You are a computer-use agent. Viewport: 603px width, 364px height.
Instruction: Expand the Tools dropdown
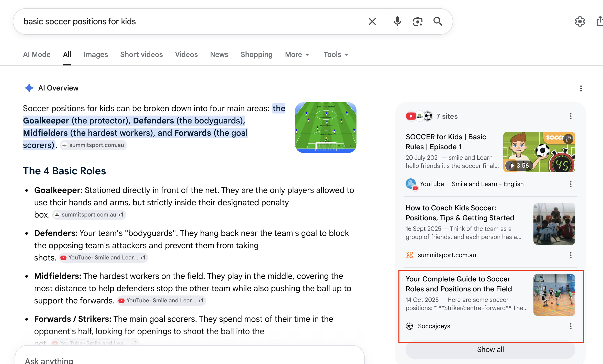click(x=336, y=54)
